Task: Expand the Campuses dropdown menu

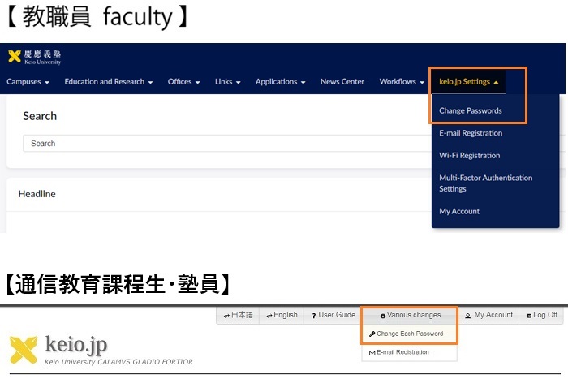Action: [28, 82]
